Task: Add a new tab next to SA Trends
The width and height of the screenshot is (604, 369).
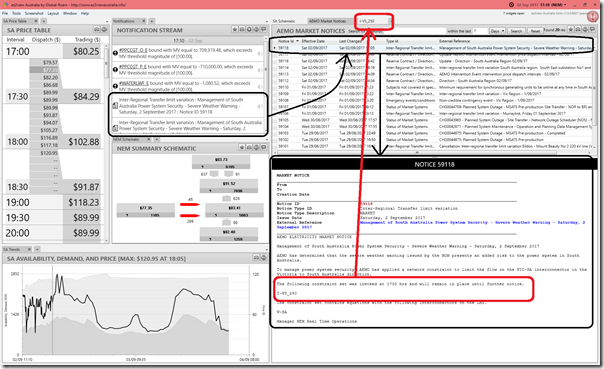Action: [x=37, y=249]
